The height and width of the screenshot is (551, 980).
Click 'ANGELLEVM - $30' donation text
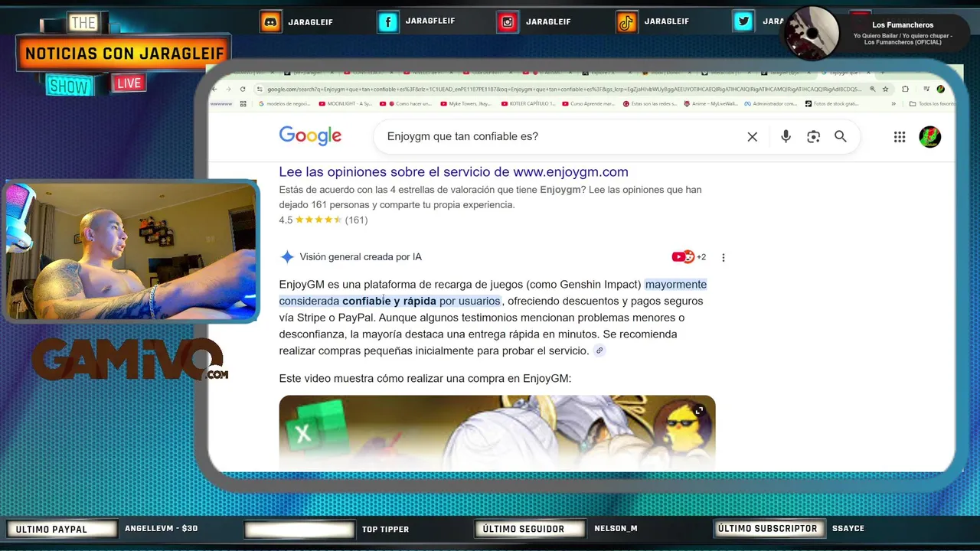pos(162,529)
